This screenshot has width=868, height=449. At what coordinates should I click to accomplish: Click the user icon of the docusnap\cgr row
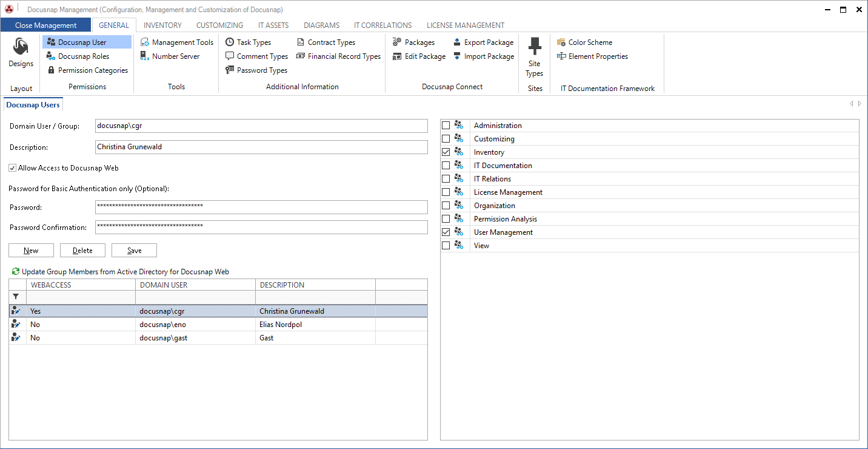pyautogui.click(x=16, y=311)
